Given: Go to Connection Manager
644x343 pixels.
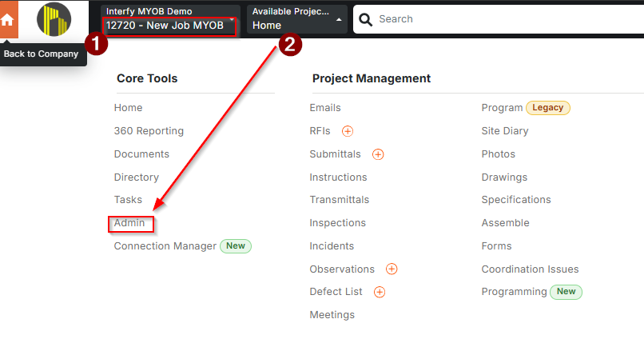Looking at the screenshot, I should [165, 246].
